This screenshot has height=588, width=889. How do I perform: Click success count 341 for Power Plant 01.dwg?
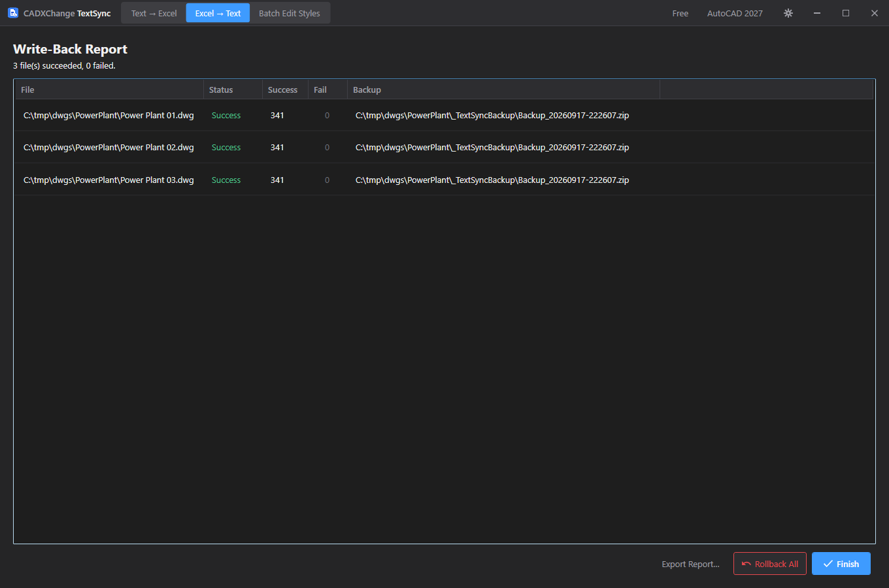(x=277, y=115)
